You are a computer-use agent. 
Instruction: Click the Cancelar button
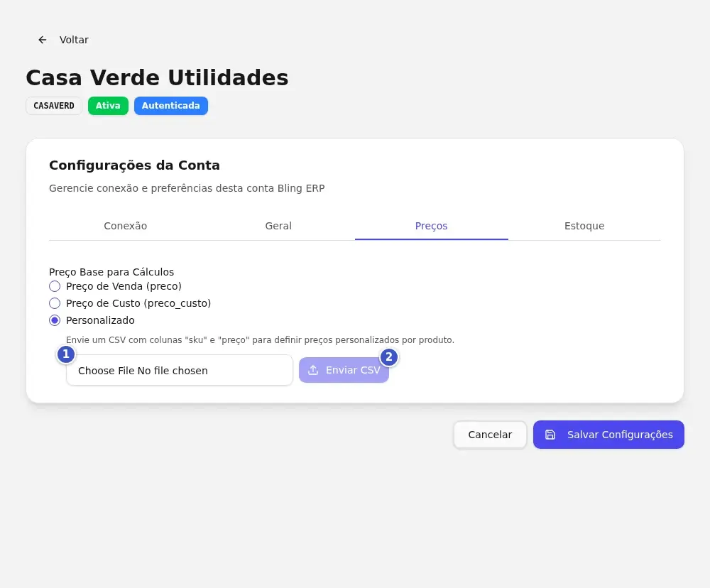[x=490, y=435]
